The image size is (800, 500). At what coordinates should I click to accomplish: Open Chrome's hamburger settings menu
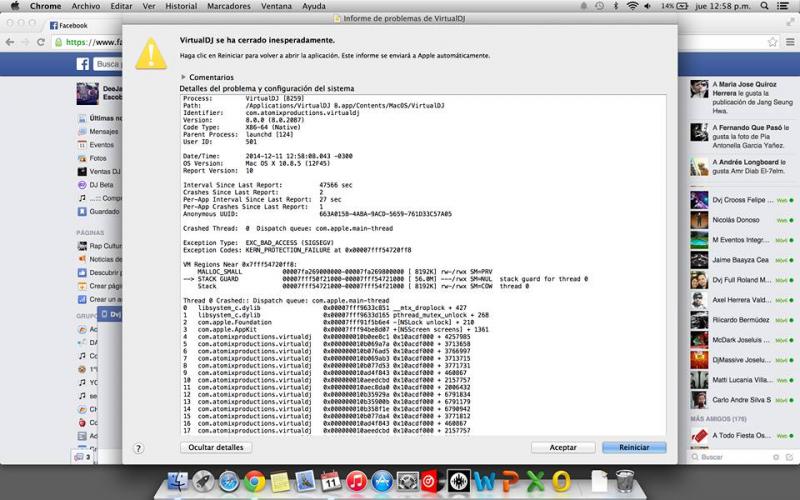tap(790, 42)
